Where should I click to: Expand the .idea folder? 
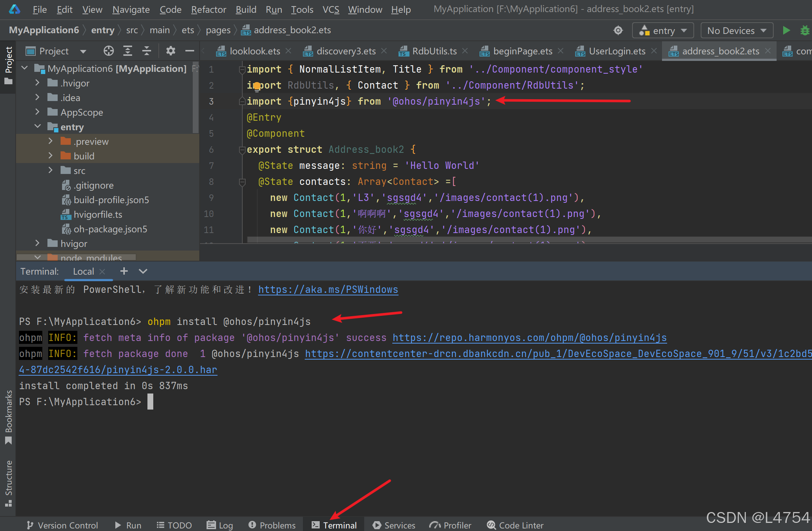[37, 97]
